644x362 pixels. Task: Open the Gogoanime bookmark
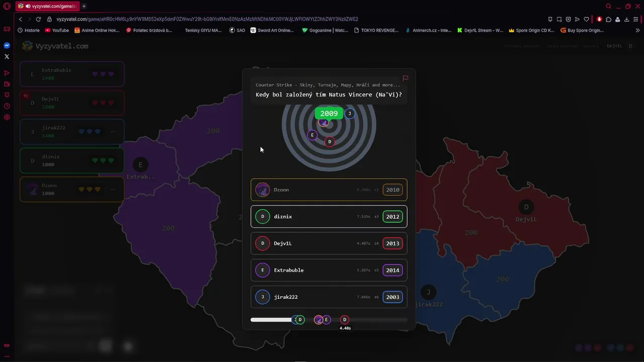click(x=325, y=30)
